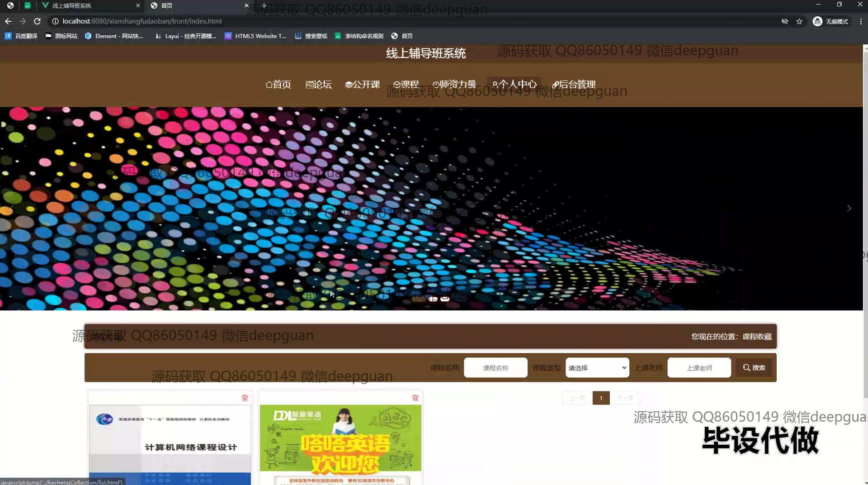Screen dimensions: 868x485
Task: Open 后台管理 link
Action: [574, 85]
